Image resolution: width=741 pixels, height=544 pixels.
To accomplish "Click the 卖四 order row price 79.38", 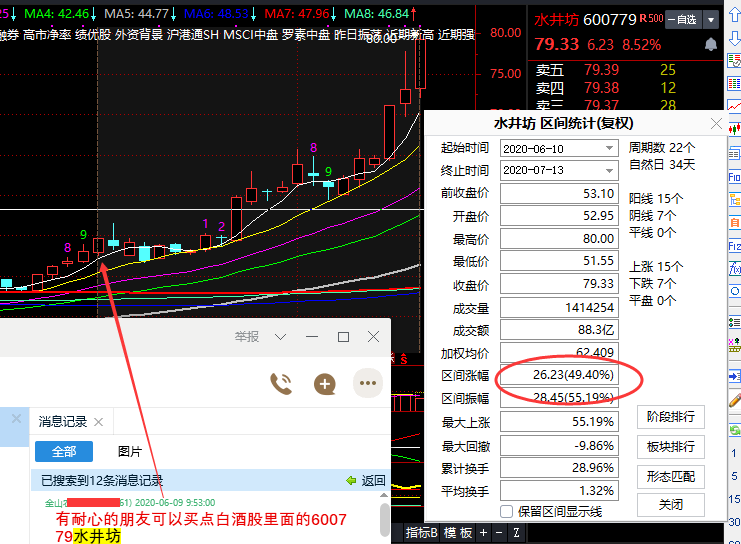I will [x=601, y=88].
